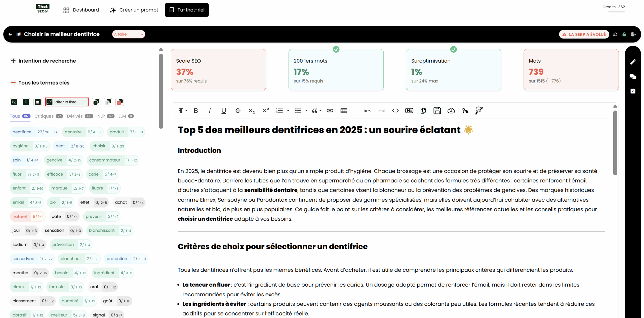This screenshot has height=318, width=644.
Task: Toggle the critical terms exclamation filter
Action: pos(26,102)
